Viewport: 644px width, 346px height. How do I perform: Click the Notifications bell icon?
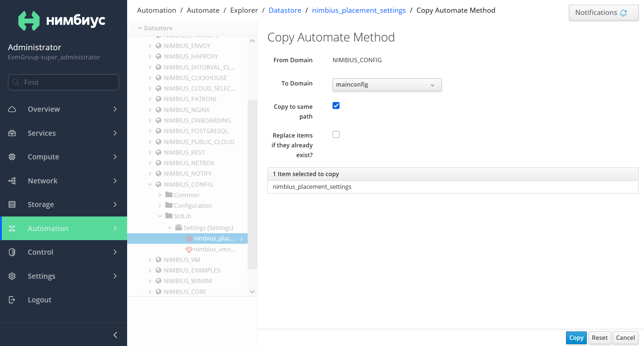coord(624,13)
